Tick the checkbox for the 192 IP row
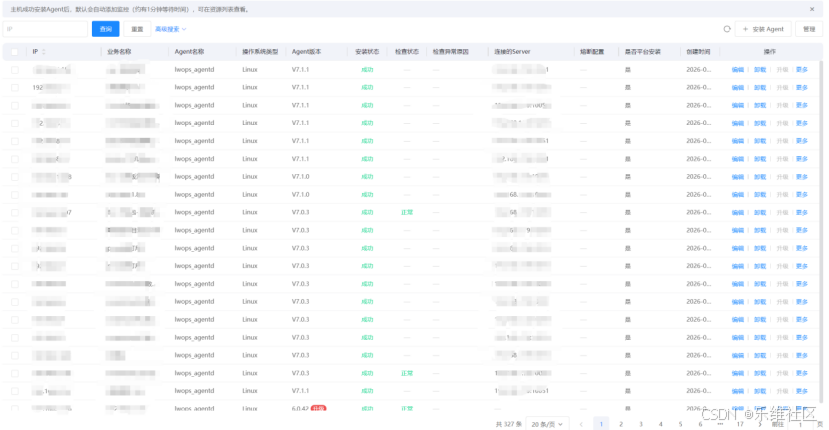 click(x=15, y=87)
